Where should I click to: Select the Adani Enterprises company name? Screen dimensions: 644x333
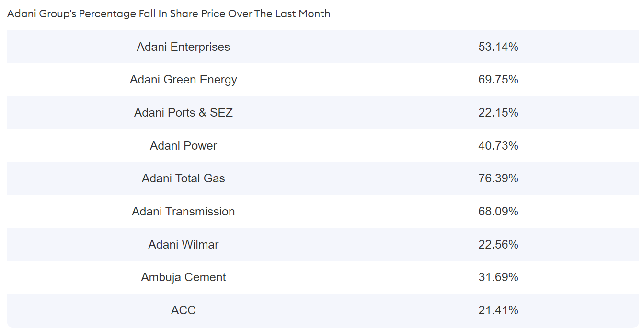click(x=184, y=47)
